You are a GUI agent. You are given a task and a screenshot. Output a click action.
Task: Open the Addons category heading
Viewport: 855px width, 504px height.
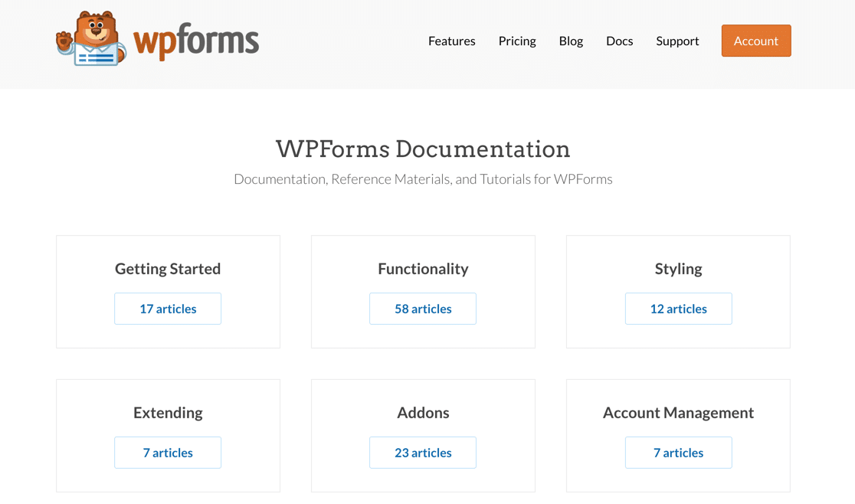coord(423,413)
